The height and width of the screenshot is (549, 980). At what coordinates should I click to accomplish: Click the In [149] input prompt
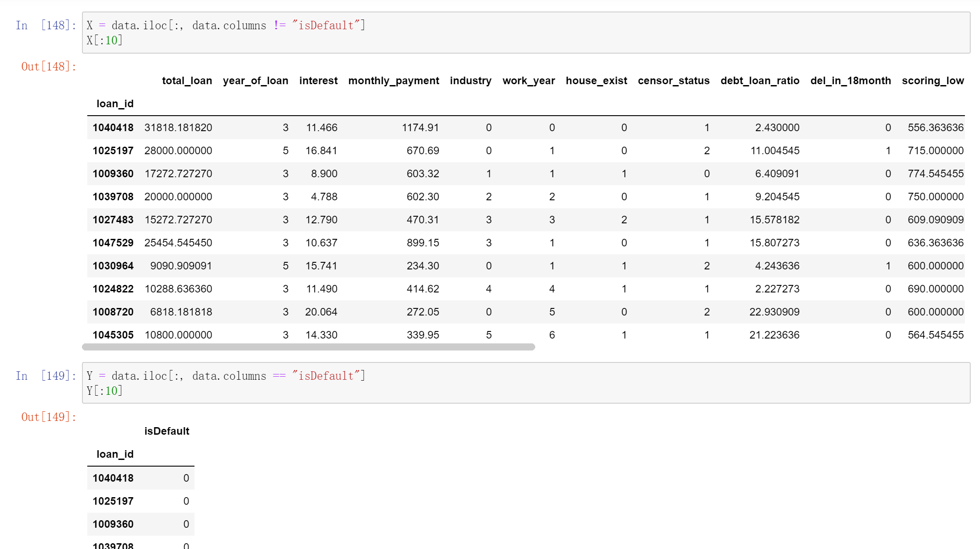46,376
